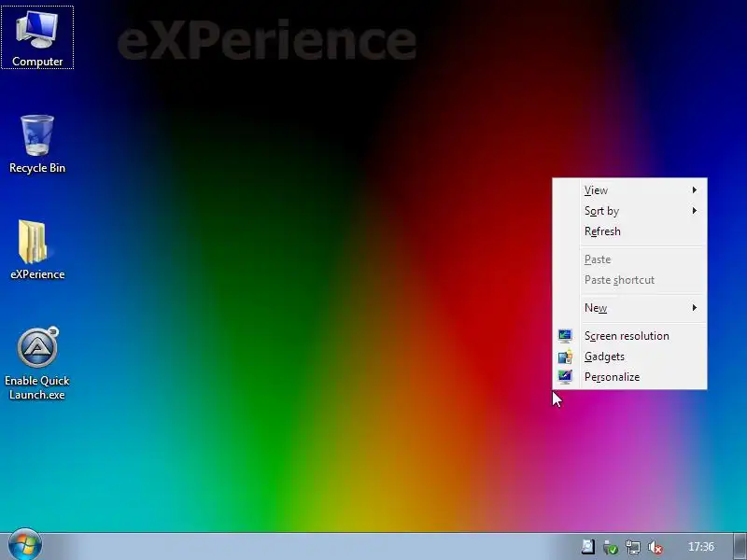Open the Windows Start orb

(x=25, y=544)
